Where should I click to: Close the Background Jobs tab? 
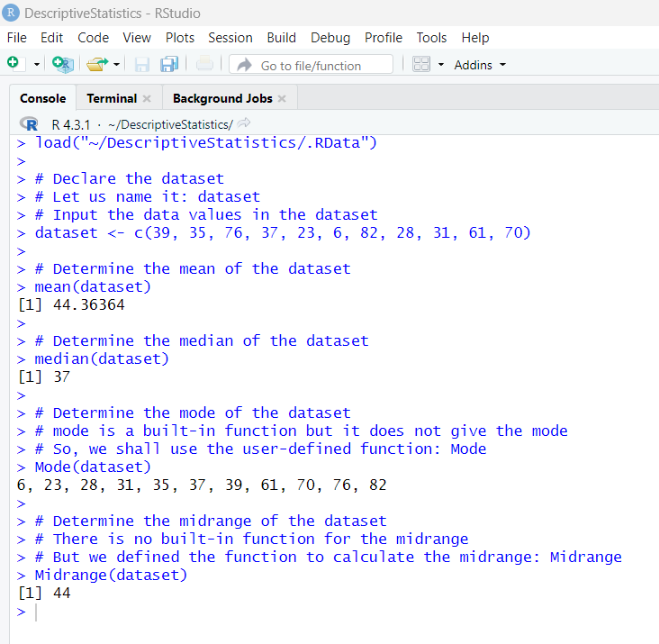pyautogui.click(x=282, y=99)
